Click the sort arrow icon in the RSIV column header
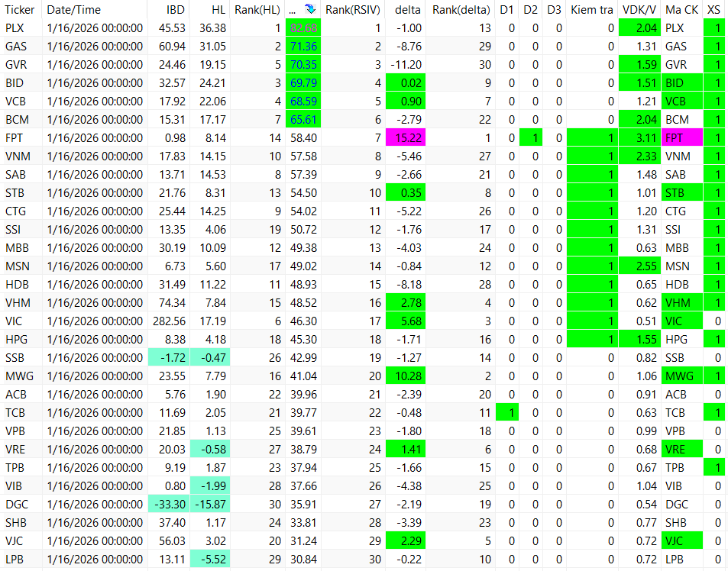Image resolution: width=728 pixels, height=571 pixels. tap(309, 9)
